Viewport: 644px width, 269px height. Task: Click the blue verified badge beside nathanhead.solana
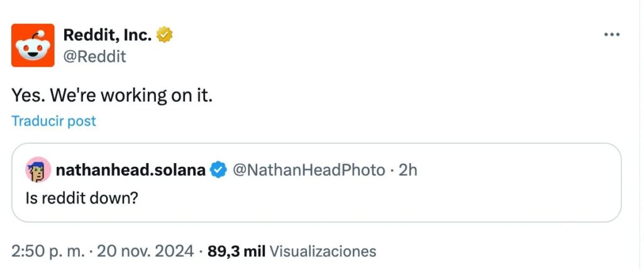(218, 169)
